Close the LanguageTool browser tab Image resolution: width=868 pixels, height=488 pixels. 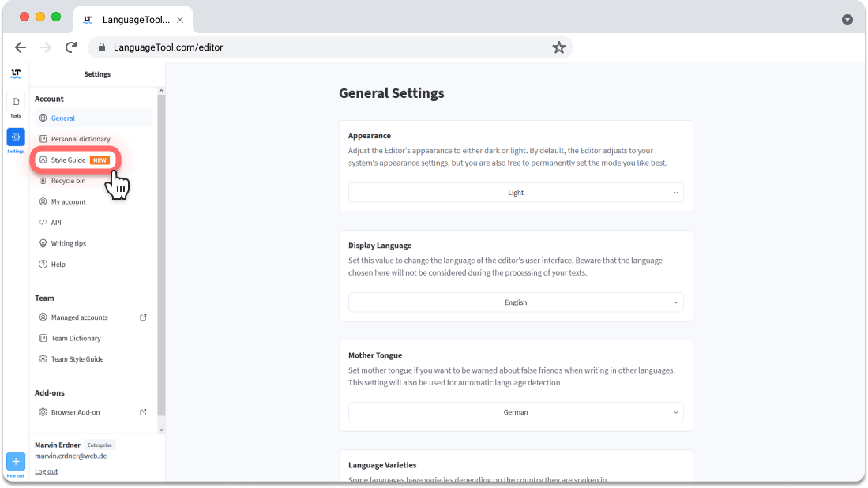(180, 20)
